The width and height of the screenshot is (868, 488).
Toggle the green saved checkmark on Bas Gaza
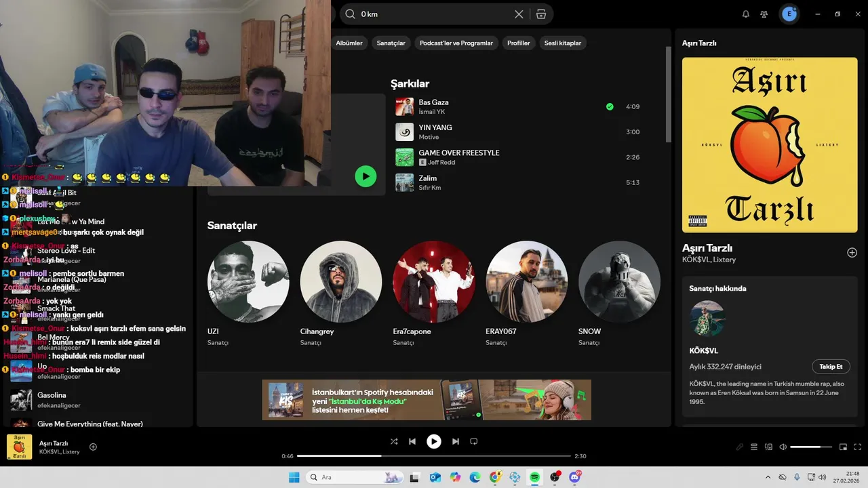(610, 106)
